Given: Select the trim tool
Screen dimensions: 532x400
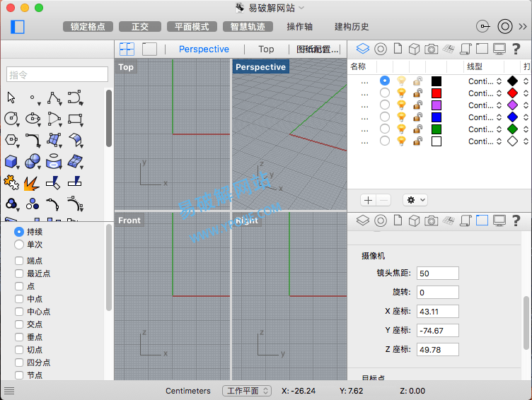Looking at the screenshot, I should [53, 183].
